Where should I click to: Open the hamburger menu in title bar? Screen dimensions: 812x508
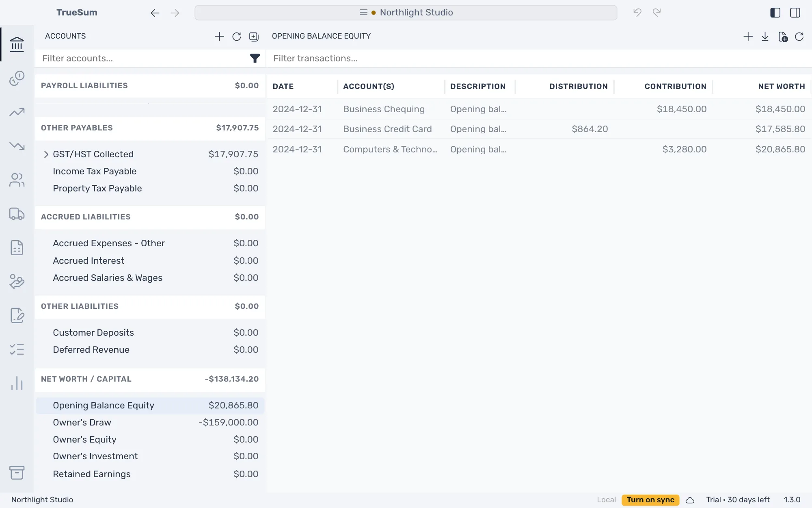tap(363, 13)
